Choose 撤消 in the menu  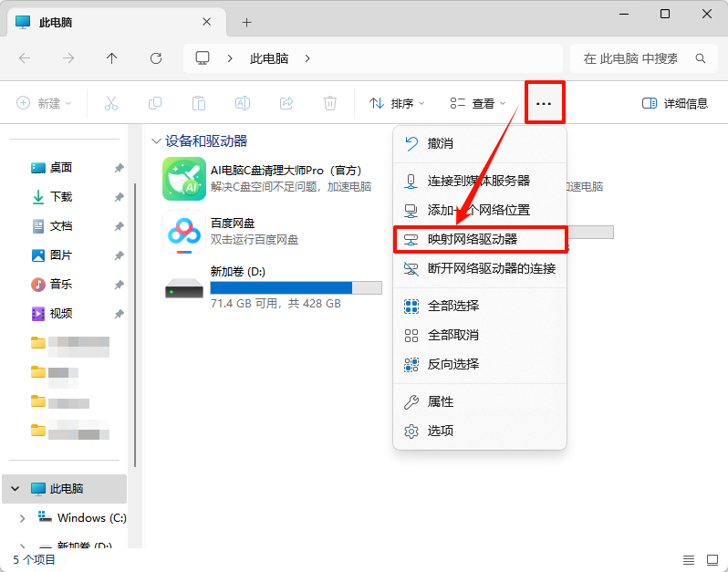tap(480, 143)
